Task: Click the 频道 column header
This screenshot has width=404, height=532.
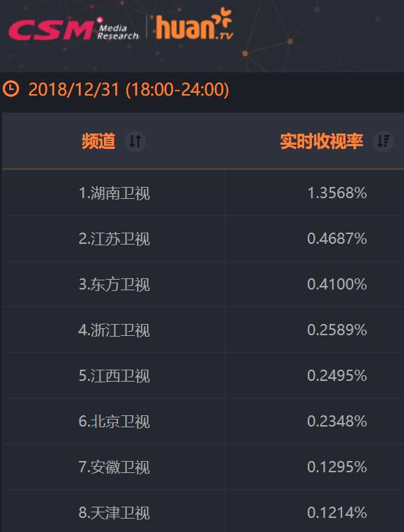Action: [98, 141]
